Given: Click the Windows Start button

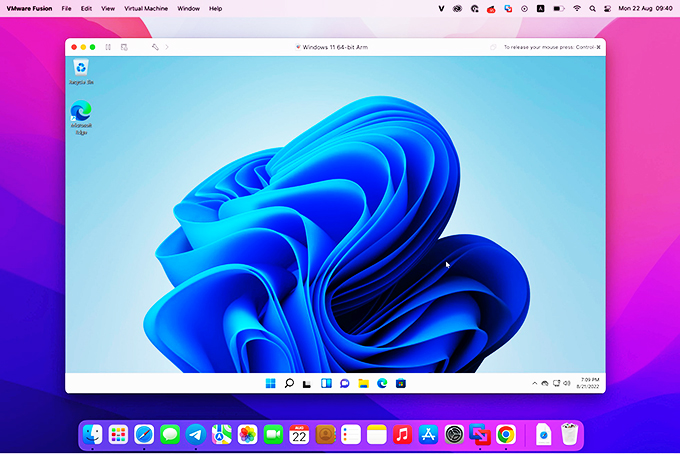Looking at the screenshot, I should tap(270, 383).
